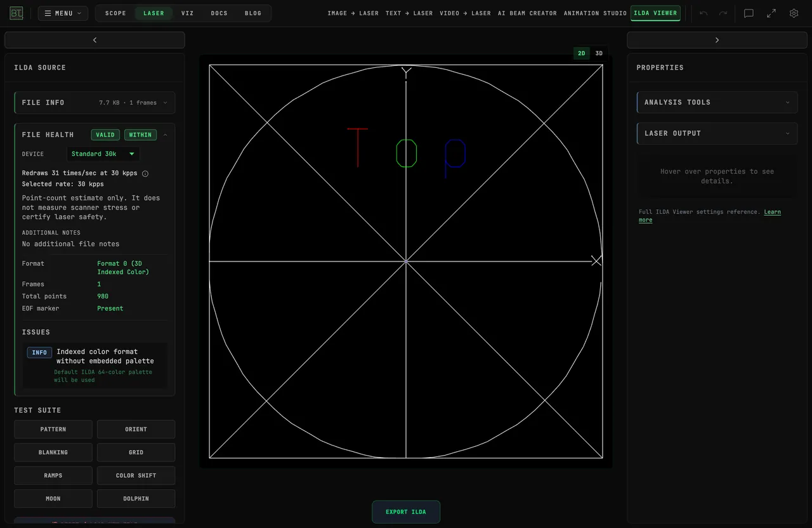Launch the AI Beam Creator
Image resolution: width=812 pixels, height=528 pixels.
tap(527, 13)
